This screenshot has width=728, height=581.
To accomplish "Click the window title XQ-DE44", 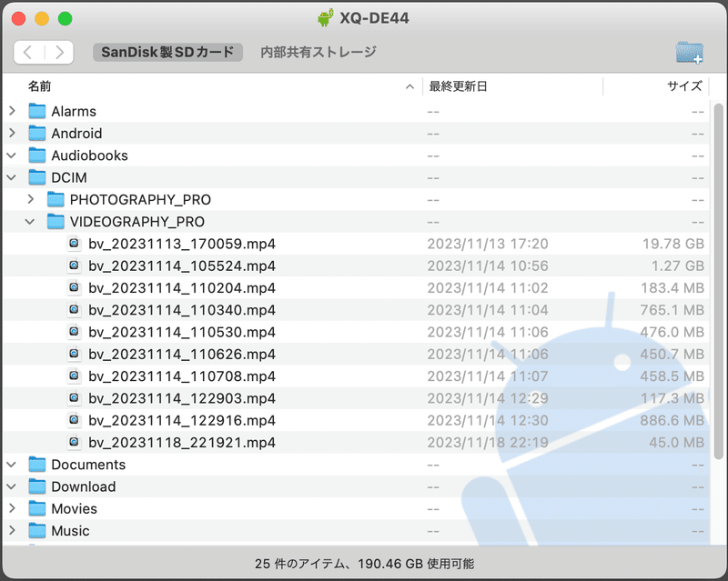I will [x=374, y=18].
